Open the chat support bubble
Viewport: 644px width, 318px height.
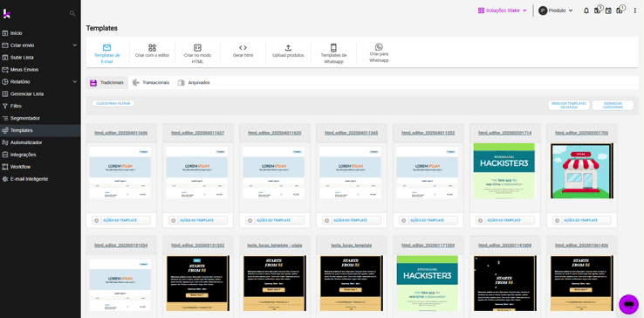(628, 304)
